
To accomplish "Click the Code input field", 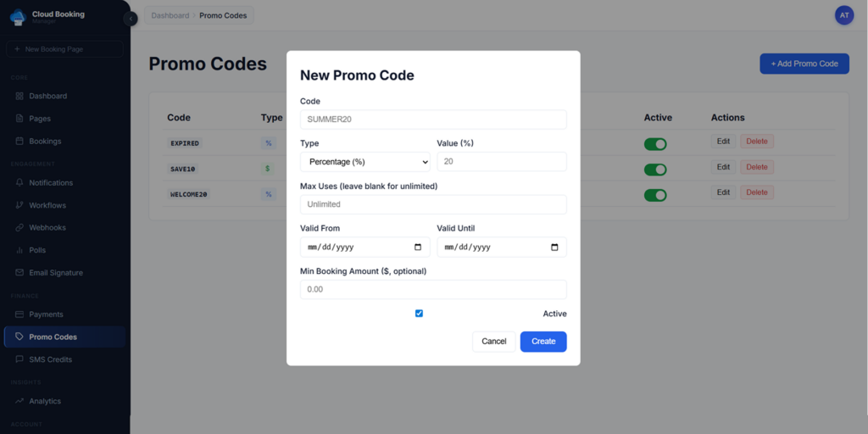I will point(433,120).
